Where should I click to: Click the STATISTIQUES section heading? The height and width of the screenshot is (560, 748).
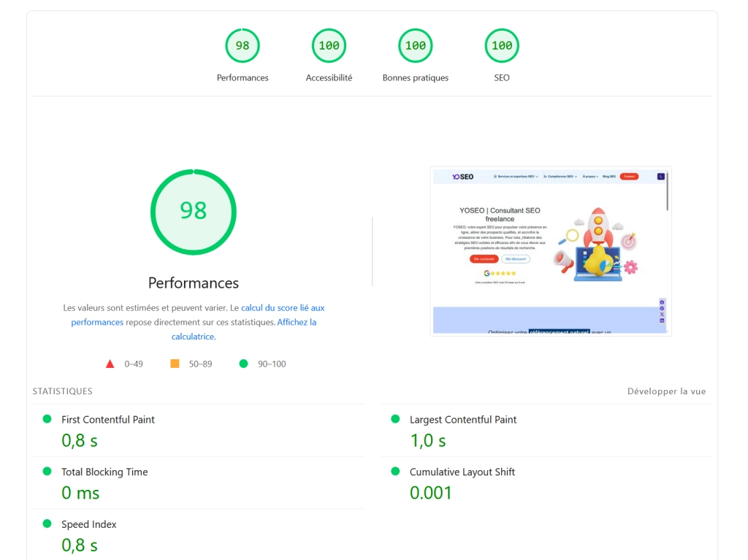click(62, 391)
